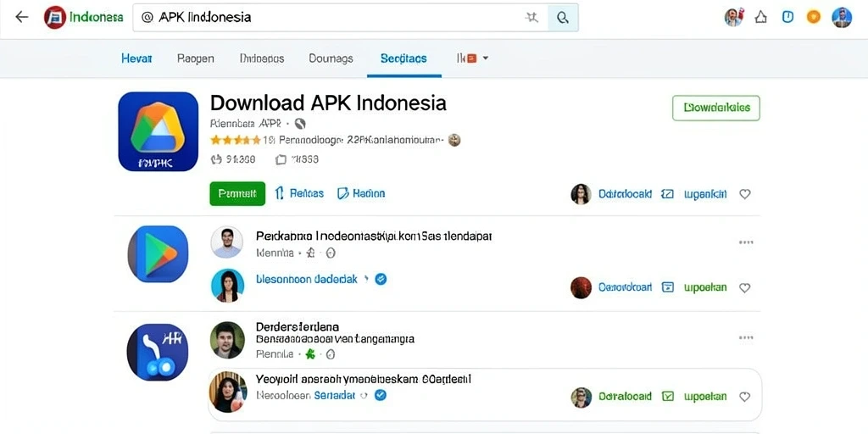Switch to the Doumags tab
Viewport: 868px width, 434px height.
331,58
